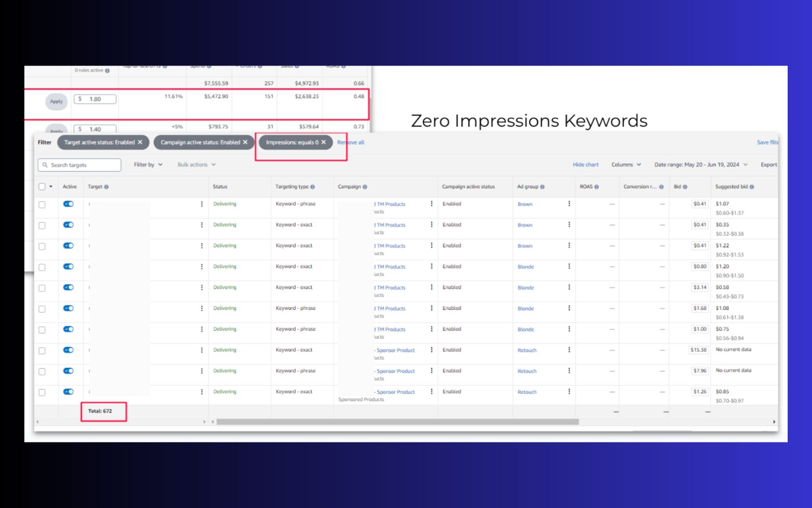This screenshot has width=812, height=508.
Task: Open ad group options menu in $1.20 suggested bid row
Action: [x=569, y=266]
